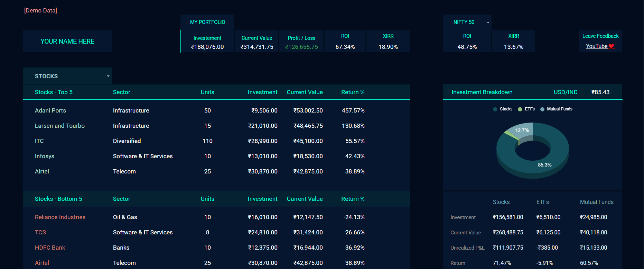The width and height of the screenshot is (644, 269).
Task: Click the TCS current value ₹31,424.00
Action: point(308,232)
